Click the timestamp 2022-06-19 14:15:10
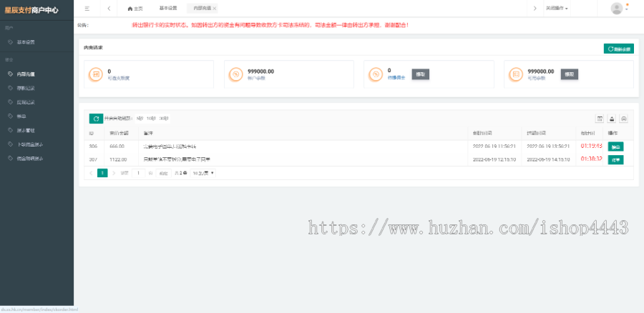The image size is (644, 313). [548, 159]
